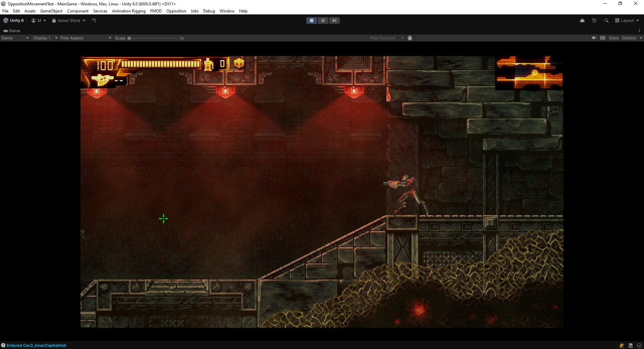
Task: Open the Jobs menu
Action: point(195,11)
